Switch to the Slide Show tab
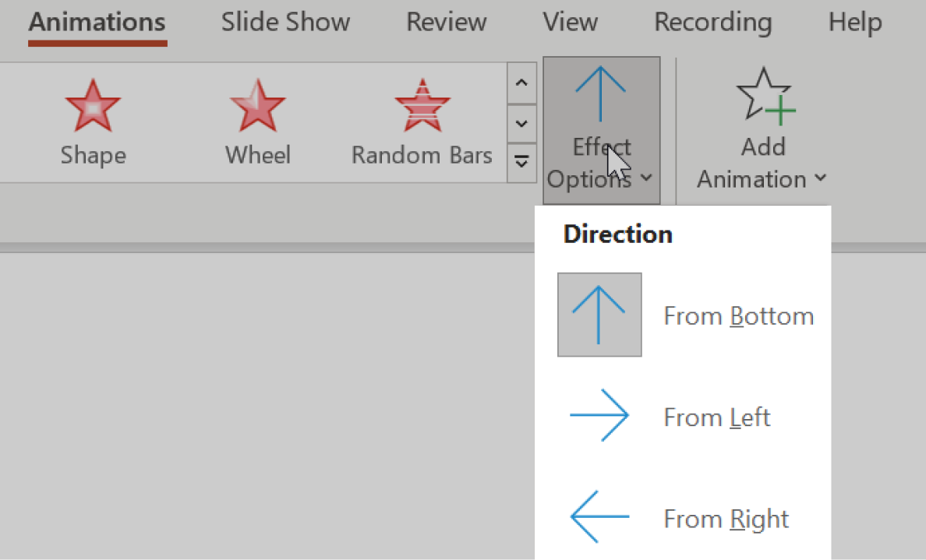The image size is (926, 560). pyautogui.click(x=285, y=22)
